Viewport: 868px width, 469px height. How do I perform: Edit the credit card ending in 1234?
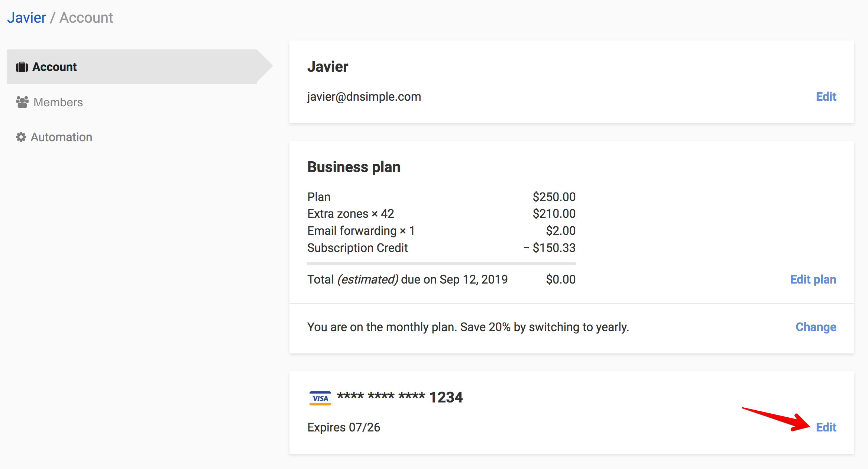pos(826,427)
